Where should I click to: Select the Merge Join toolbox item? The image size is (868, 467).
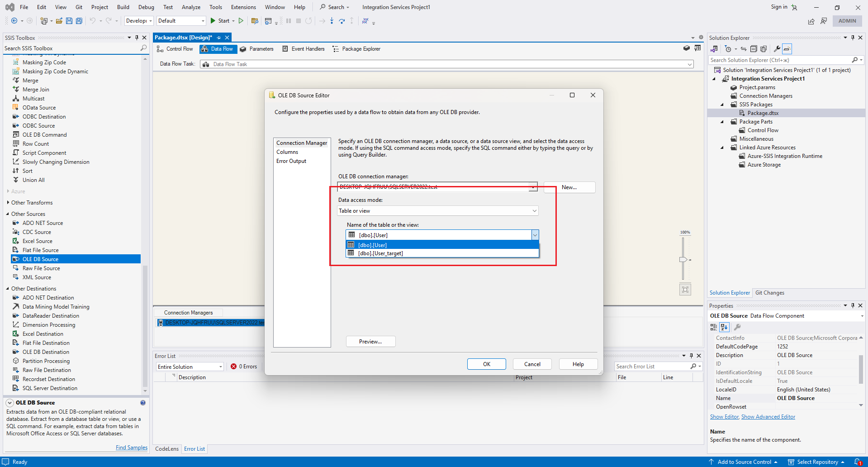coord(36,90)
